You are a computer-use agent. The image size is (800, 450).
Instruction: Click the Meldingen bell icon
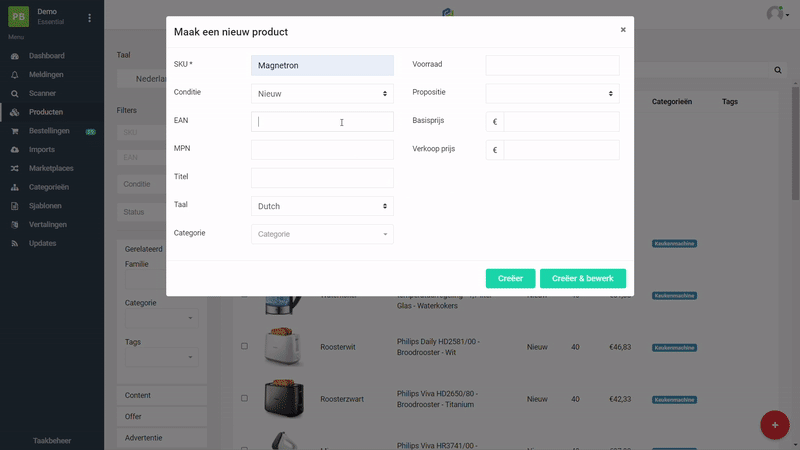pyautogui.click(x=15, y=74)
